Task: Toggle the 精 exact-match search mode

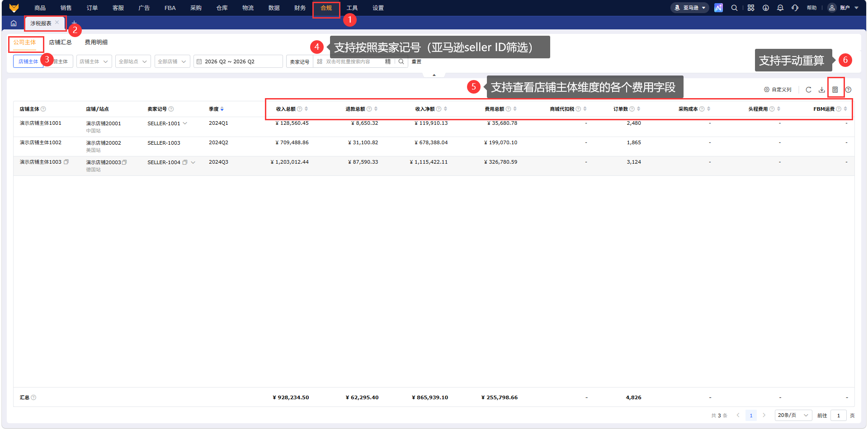Action: click(x=388, y=61)
